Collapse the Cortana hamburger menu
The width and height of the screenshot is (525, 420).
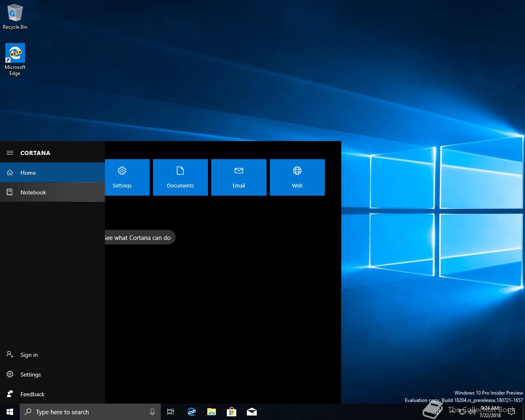[x=10, y=153]
